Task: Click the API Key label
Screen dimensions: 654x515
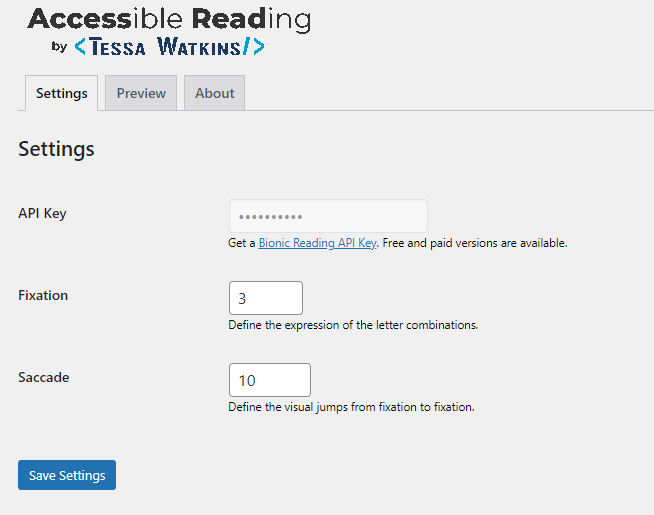Action: [x=42, y=214]
